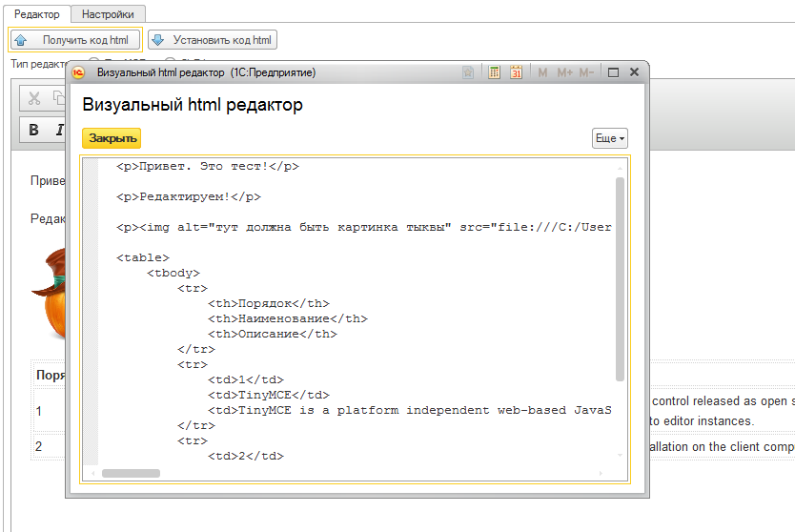The image size is (795, 532).
Task: Click the vertical scrollbar thumb in code area
Action: click(620, 279)
